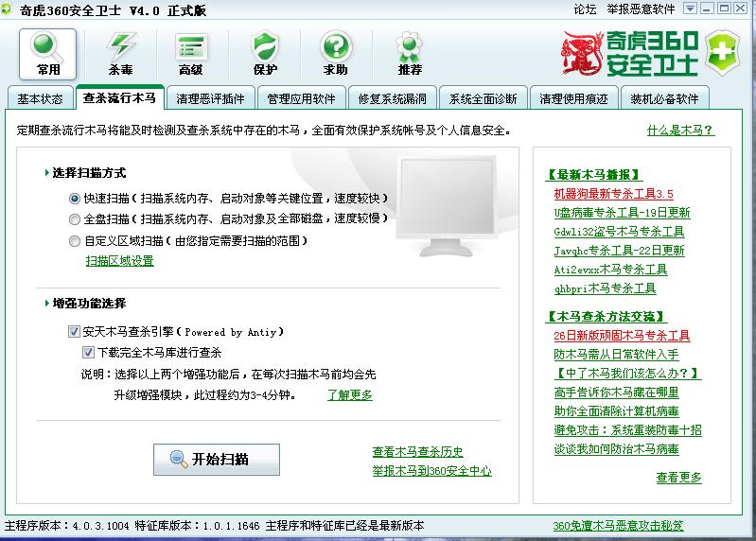Open the title bar dropdown arrow menu
Image resolution: width=756 pixels, height=541 pixels.
[690, 9]
